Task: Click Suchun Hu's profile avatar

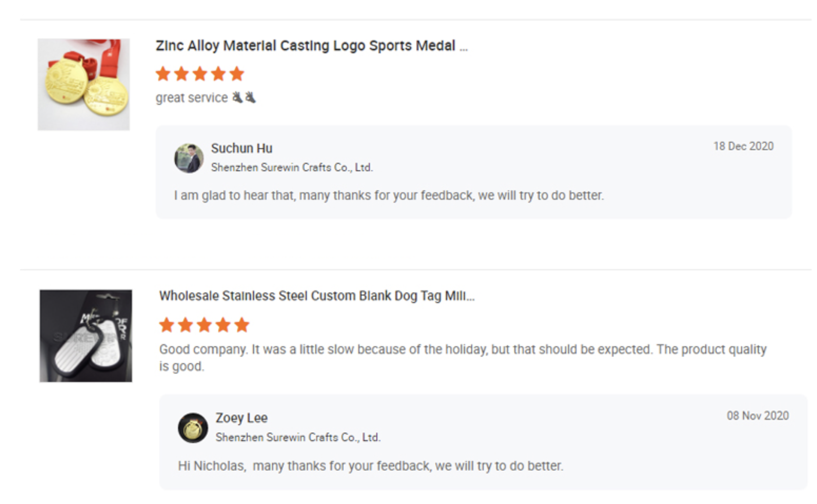Action: point(189,158)
